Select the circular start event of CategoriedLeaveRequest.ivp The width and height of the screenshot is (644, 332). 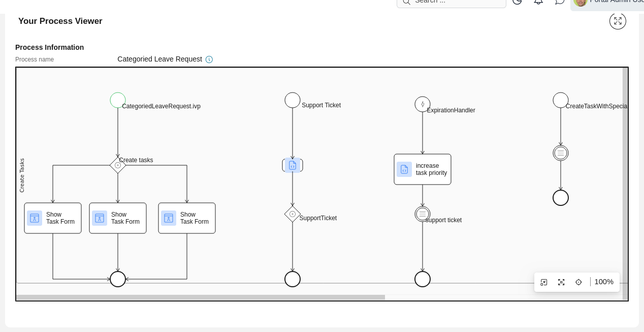pos(118,100)
